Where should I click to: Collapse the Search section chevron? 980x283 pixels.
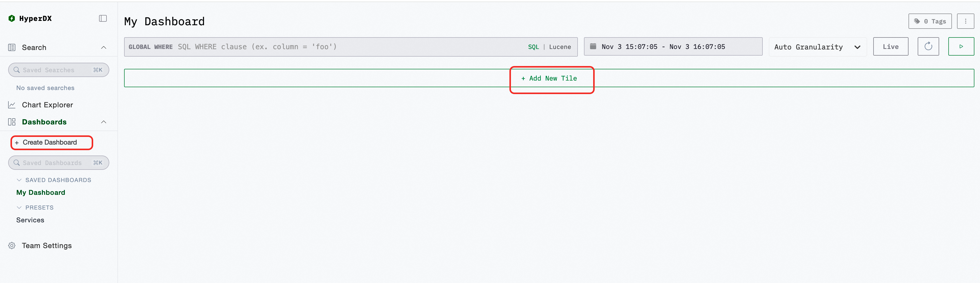pos(103,47)
